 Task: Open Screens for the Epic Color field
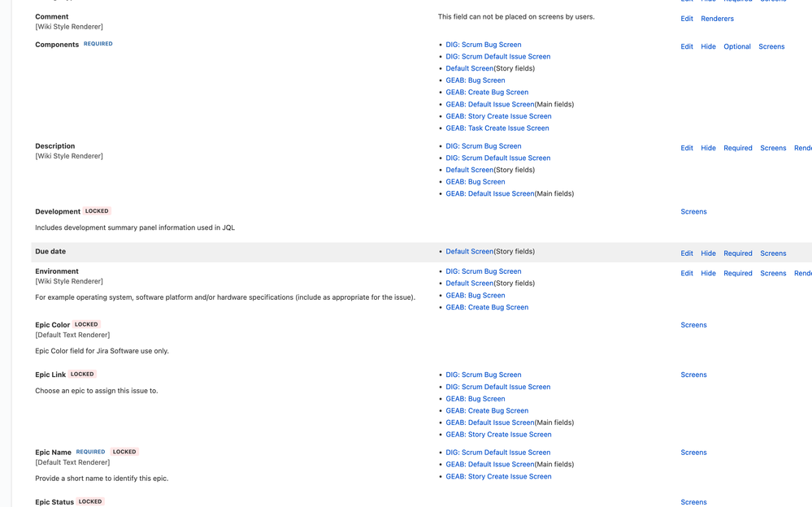(693, 325)
